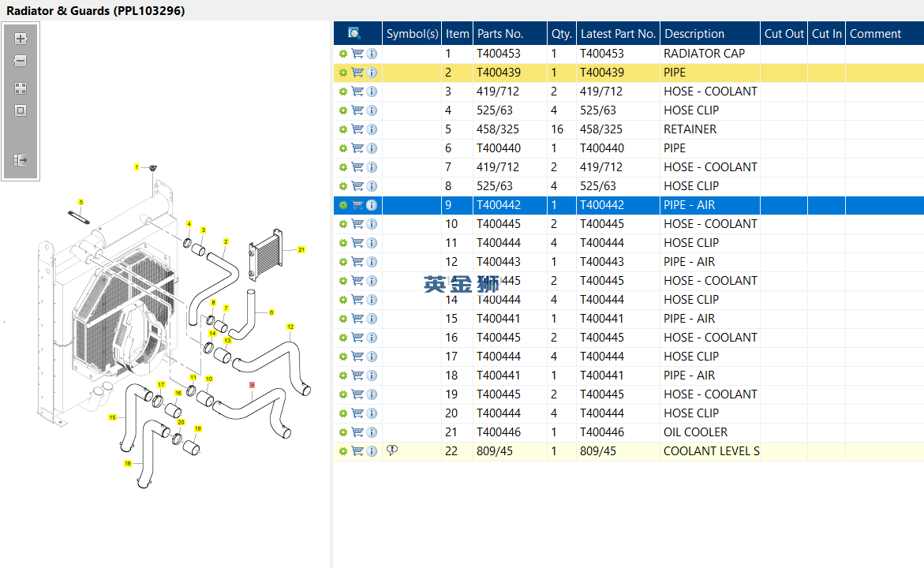Sort by Symbol(s) column header
Image resolution: width=924 pixels, height=568 pixels.
pos(412,34)
